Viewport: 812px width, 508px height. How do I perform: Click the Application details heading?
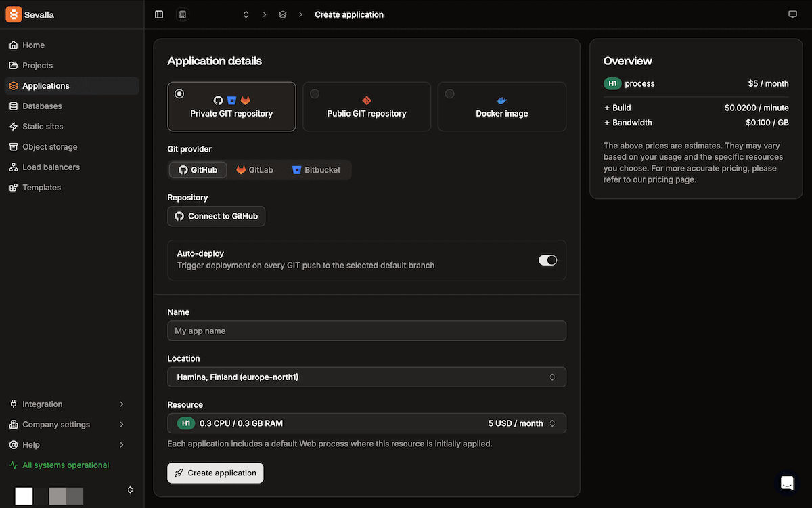(215, 61)
